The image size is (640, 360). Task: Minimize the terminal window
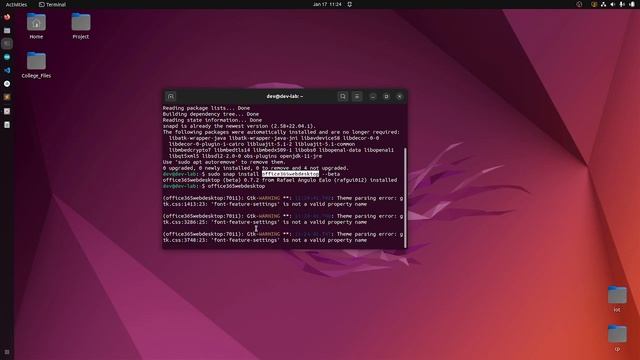[373, 96]
